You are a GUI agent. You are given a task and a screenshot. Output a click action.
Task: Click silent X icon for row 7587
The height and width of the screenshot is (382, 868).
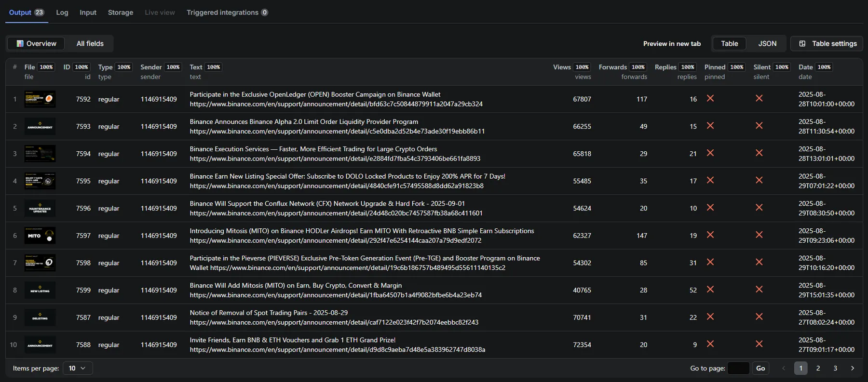click(x=759, y=316)
